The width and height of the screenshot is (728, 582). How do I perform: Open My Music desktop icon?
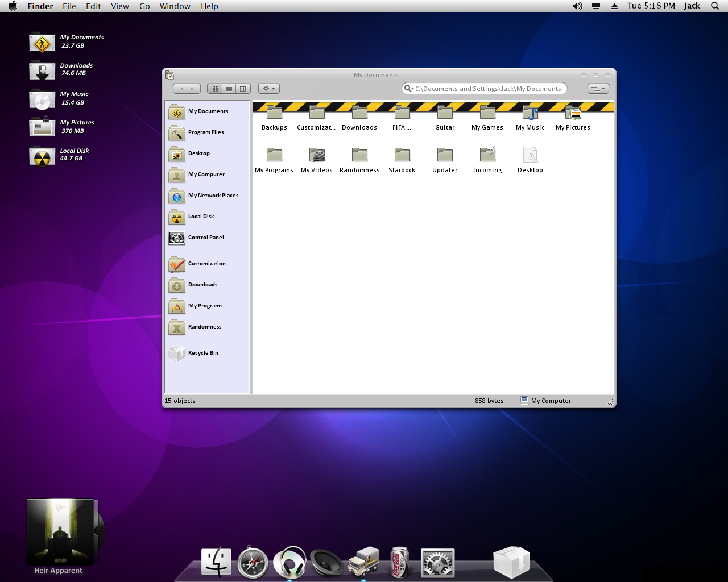point(42,99)
